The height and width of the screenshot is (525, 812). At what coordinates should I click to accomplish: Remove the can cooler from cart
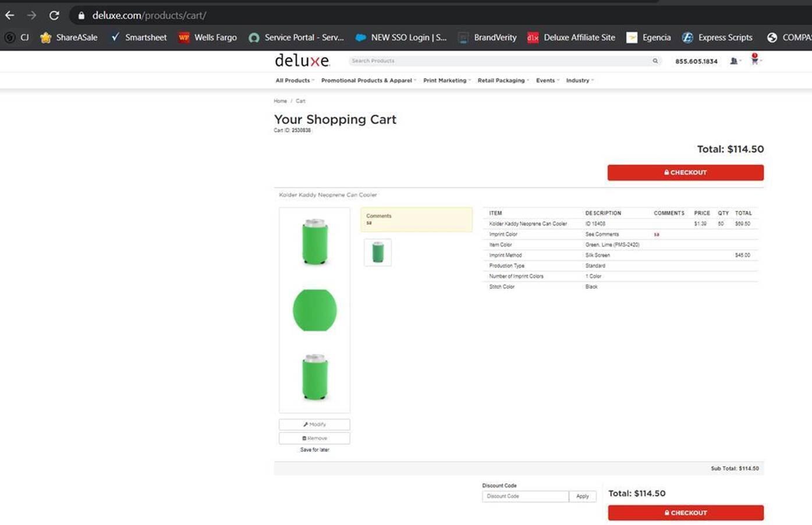314,438
